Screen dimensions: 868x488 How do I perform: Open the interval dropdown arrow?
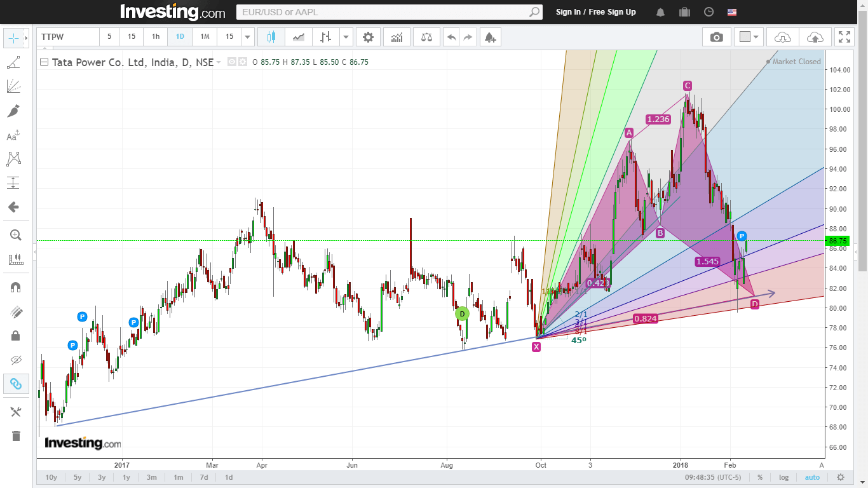point(248,37)
